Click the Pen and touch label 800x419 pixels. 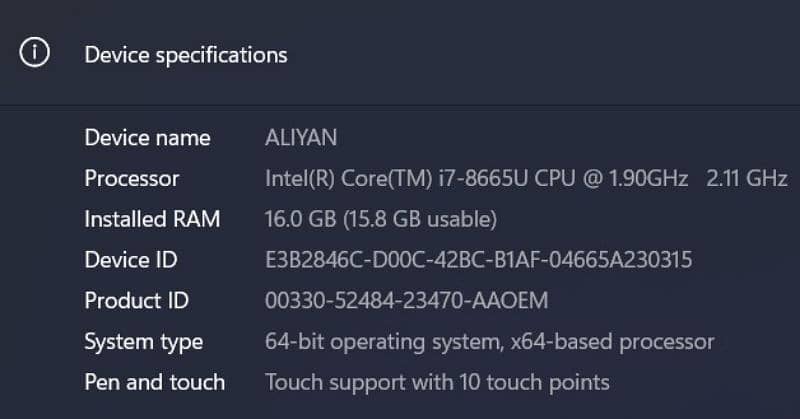click(x=155, y=382)
